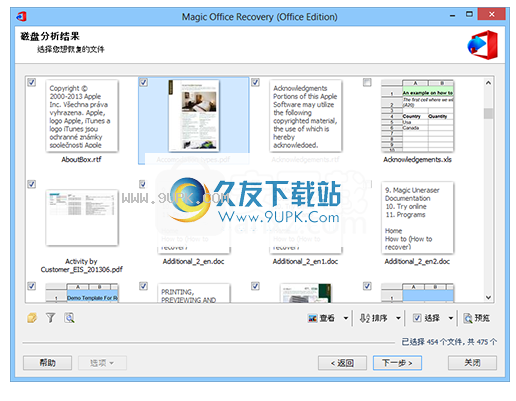Screen dimensions: 516x401
Task: Select the Additional_2_en2.doc thumbnail
Action: pos(417,218)
